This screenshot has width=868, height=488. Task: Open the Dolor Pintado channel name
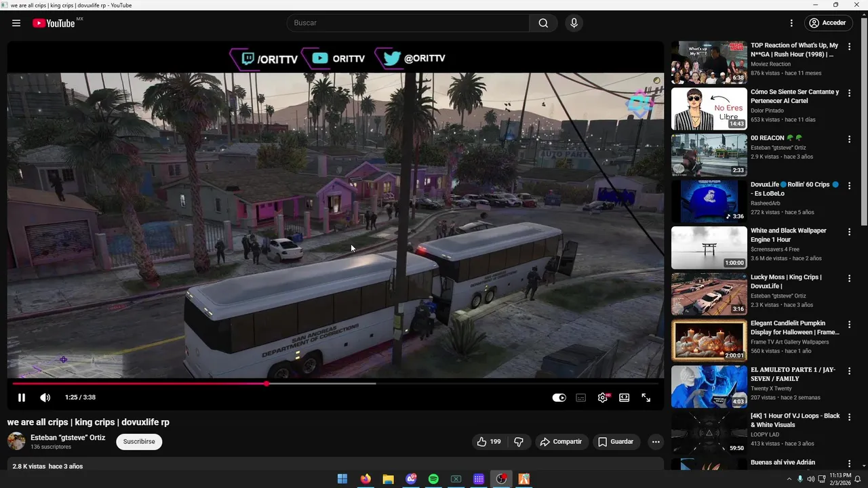click(x=767, y=110)
